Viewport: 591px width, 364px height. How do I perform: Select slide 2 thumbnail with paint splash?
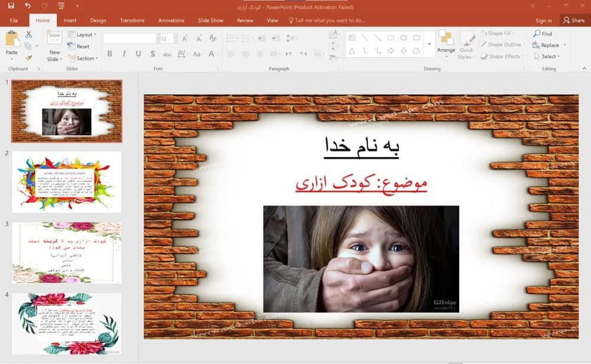[67, 183]
